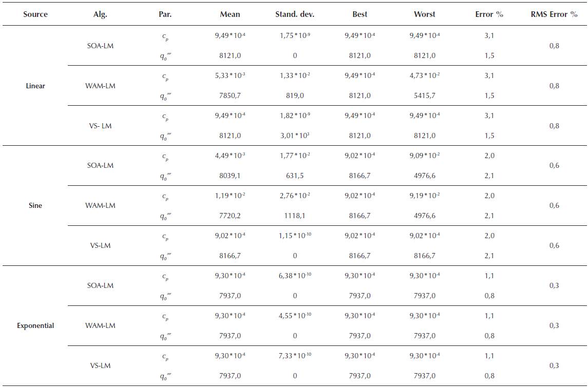
Task: Click the Best column header
Action: coord(360,14)
